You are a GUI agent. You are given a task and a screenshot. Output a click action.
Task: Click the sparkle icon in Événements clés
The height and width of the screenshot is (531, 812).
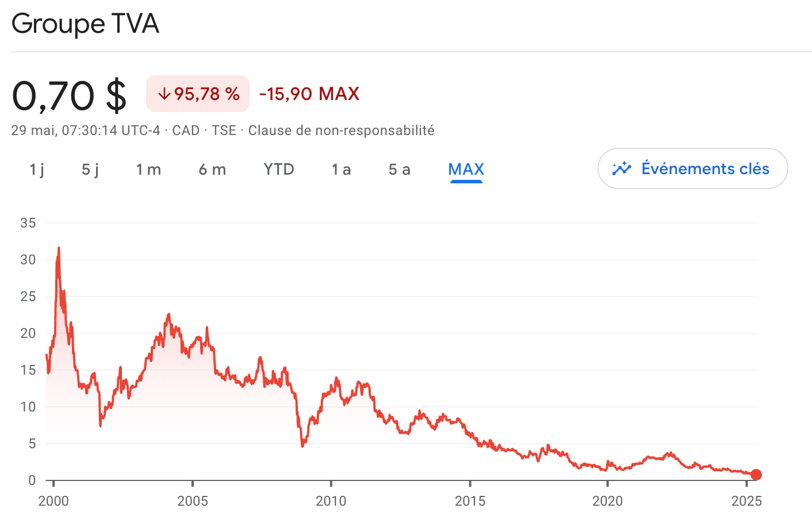point(622,168)
